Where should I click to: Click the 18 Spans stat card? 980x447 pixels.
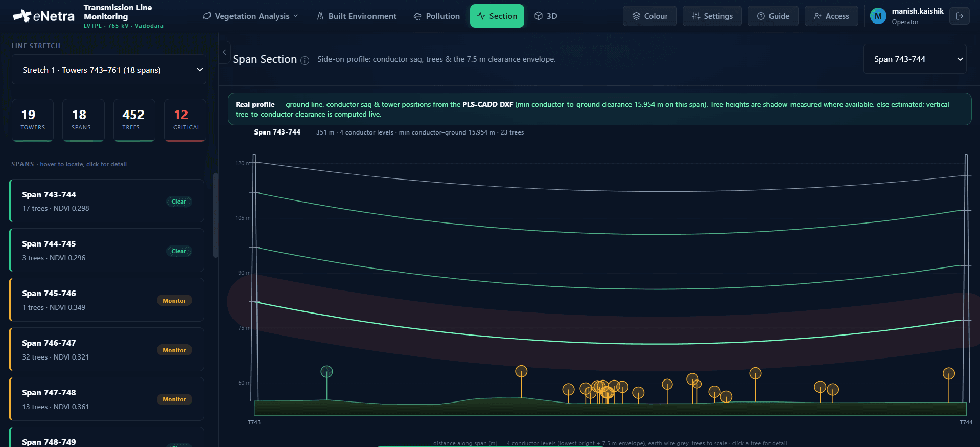tap(83, 120)
